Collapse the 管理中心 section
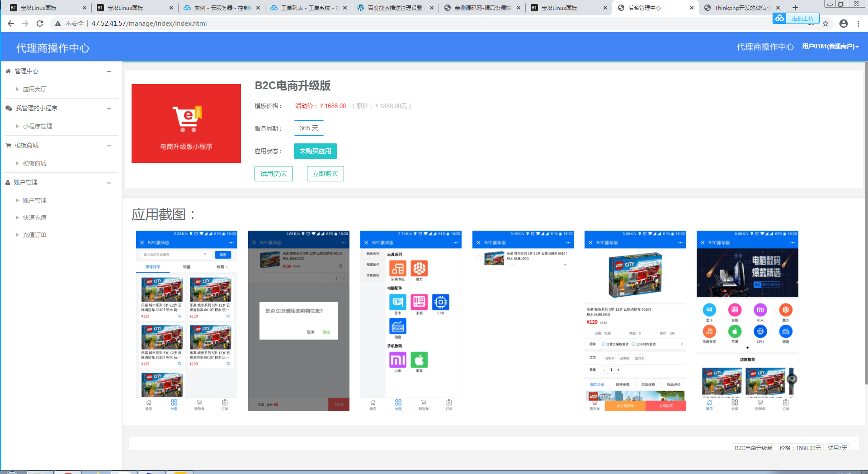This screenshot has height=474, width=868. pyautogui.click(x=108, y=71)
